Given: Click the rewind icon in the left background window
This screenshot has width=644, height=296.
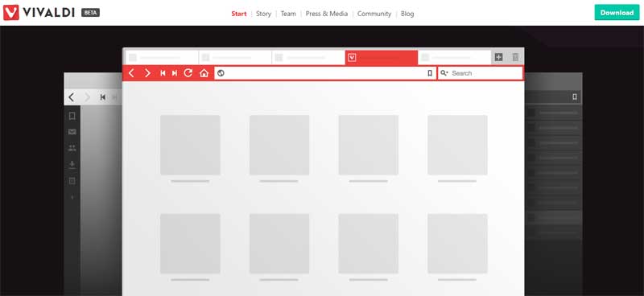Looking at the screenshot, I should point(103,97).
